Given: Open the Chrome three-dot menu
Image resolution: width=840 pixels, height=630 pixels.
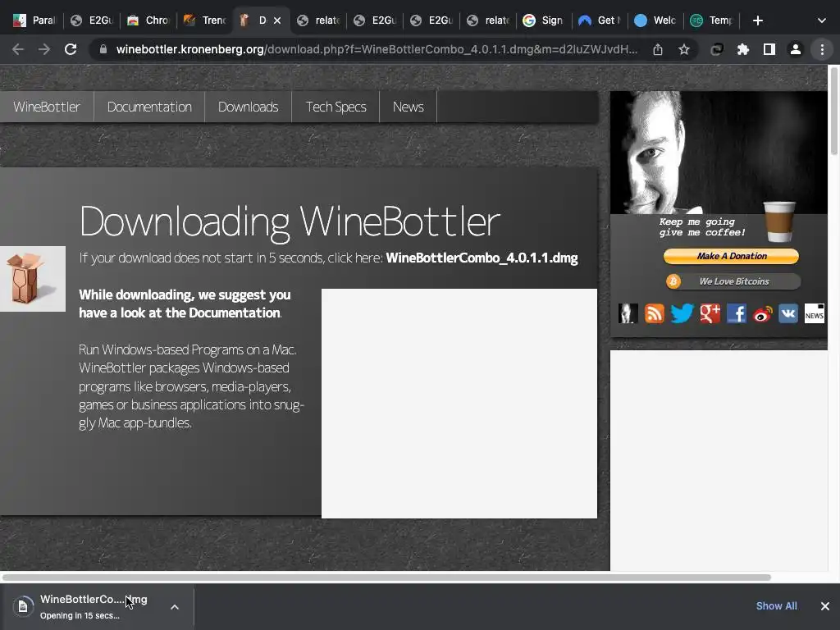Looking at the screenshot, I should point(822,50).
